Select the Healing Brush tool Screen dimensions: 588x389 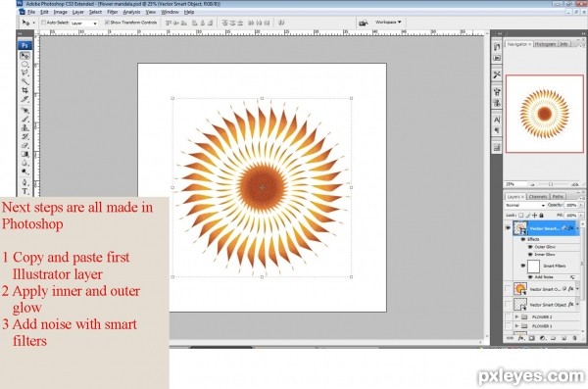click(24, 111)
